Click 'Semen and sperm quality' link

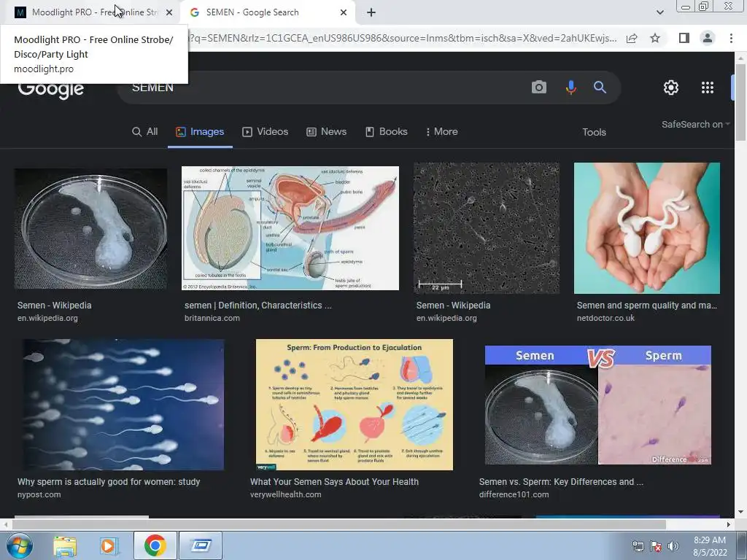tap(646, 306)
